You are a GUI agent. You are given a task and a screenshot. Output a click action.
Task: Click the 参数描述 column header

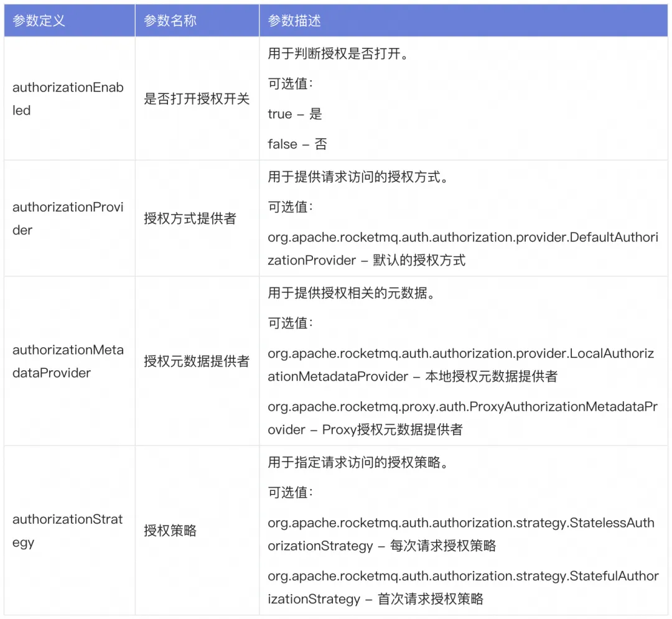(x=464, y=20)
